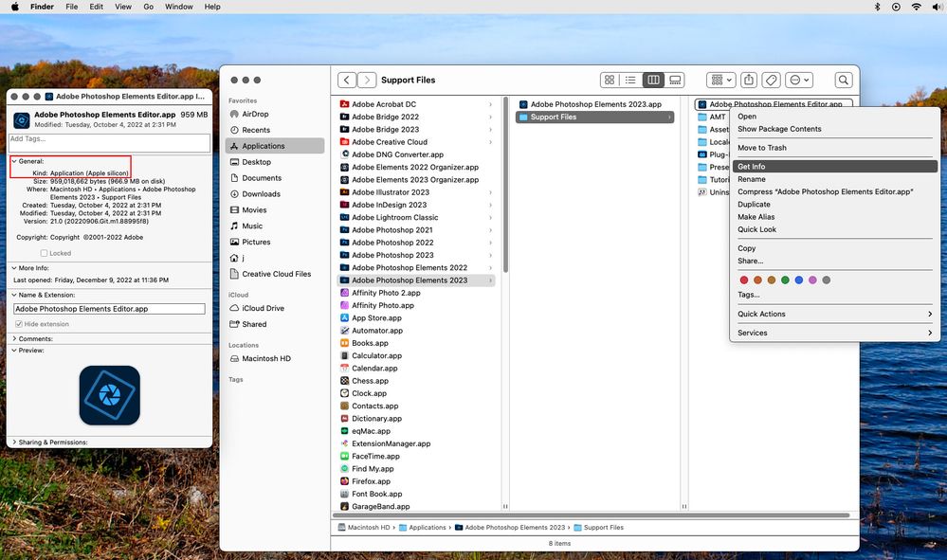Collapse the General section
947x560 pixels.
(x=14, y=161)
